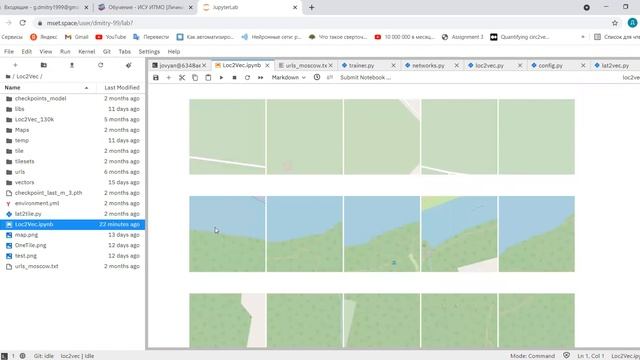Cut selected cells with the scissors icon
The width and height of the screenshot is (640, 360).
pos(182,78)
